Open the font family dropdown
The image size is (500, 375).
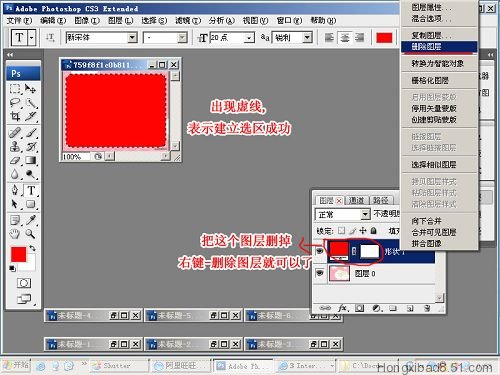(x=132, y=37)
